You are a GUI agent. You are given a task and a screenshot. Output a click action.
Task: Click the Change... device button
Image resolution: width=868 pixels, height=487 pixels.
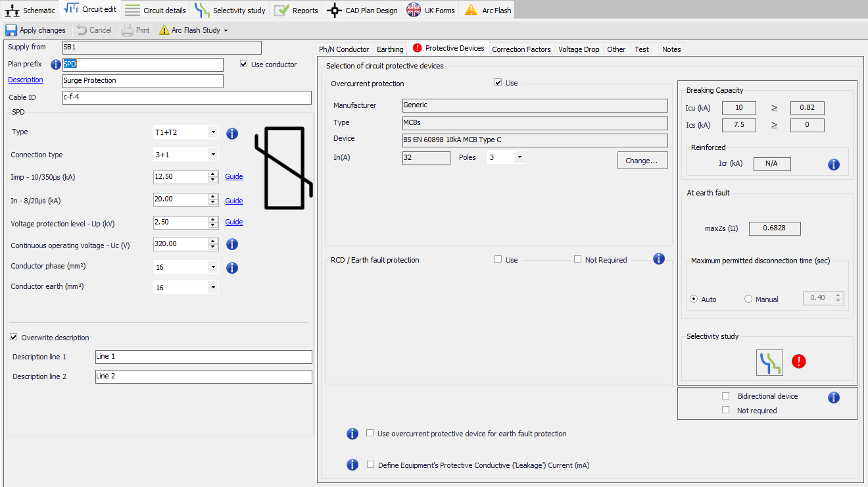point(642,161)
